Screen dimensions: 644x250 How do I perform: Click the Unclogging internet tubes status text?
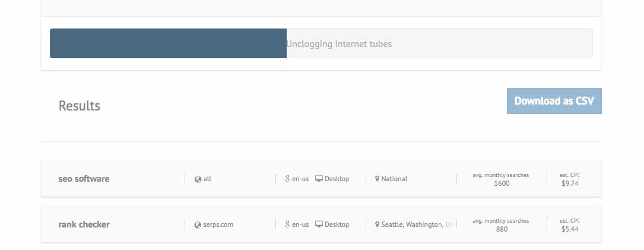339,44
